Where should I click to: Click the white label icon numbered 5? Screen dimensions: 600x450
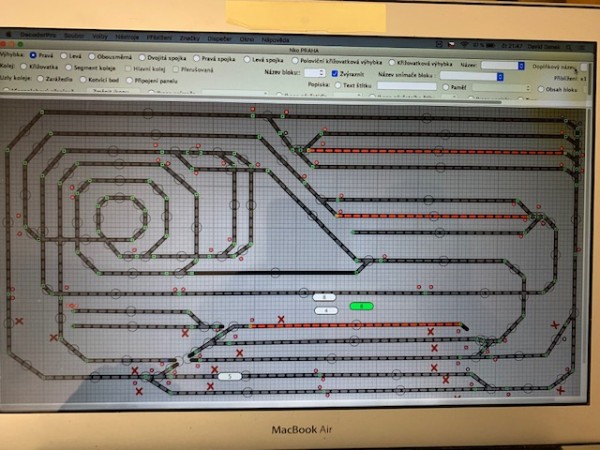230,377
